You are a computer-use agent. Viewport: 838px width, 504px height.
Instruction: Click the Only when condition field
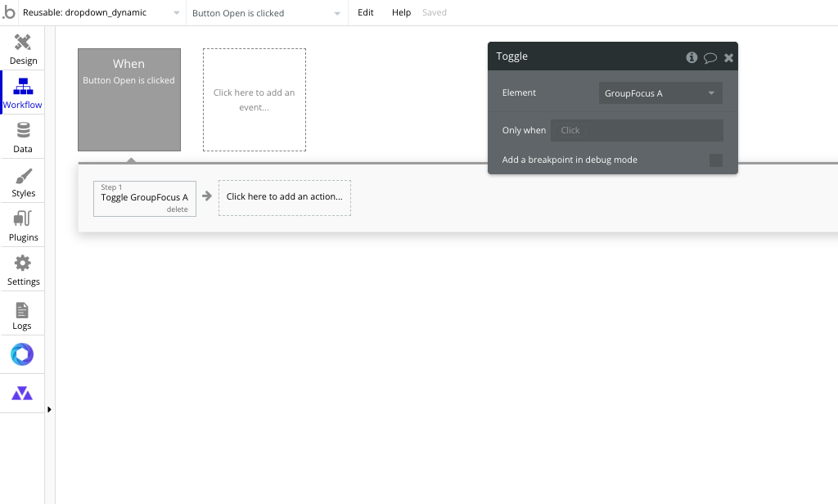click(x=637, y=130)
